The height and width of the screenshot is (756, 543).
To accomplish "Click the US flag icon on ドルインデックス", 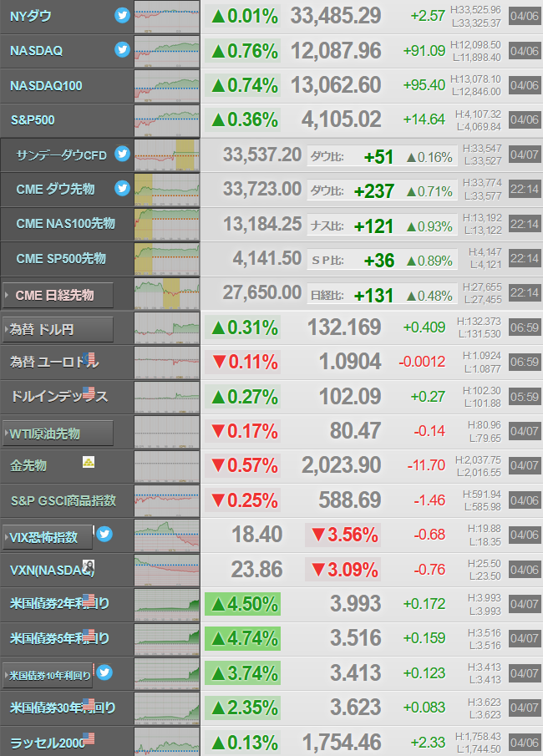I will (x=89, y=393).
